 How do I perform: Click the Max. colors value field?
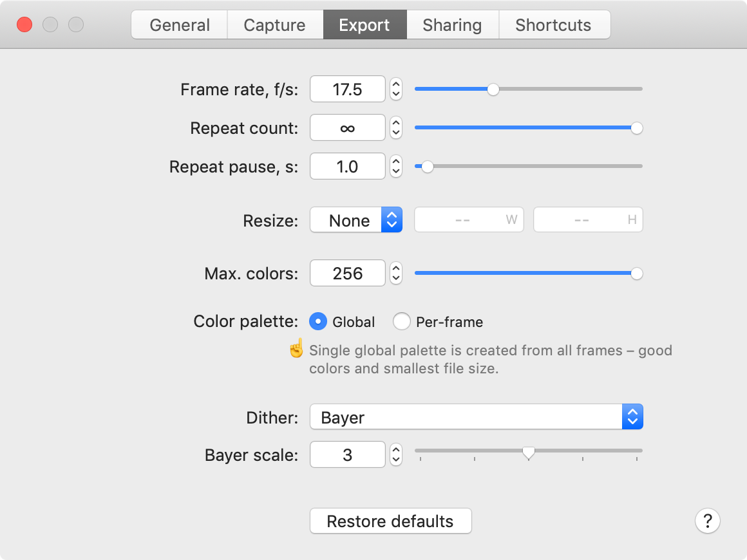point(348,274)
